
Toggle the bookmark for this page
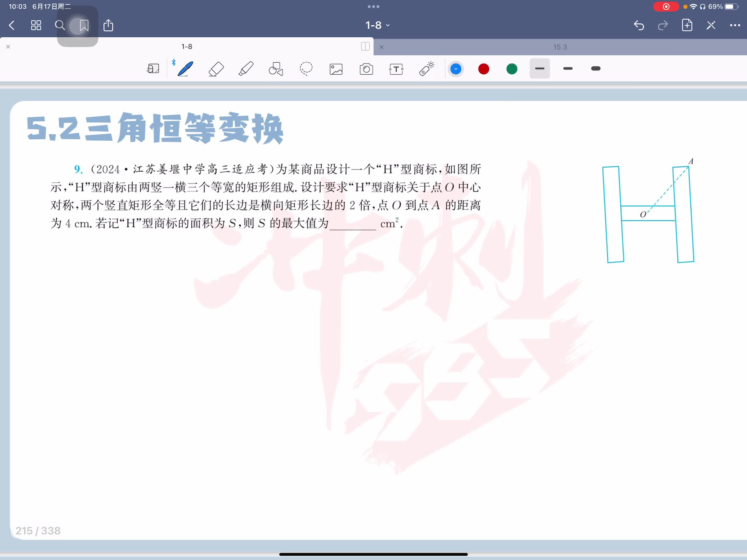pos(84,25)
